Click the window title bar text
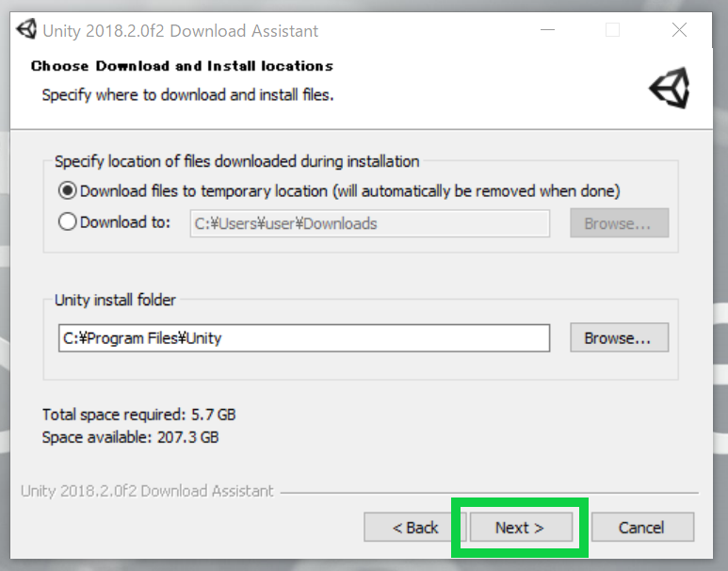The width and height of the screenshot is (728, 571). 181,31
